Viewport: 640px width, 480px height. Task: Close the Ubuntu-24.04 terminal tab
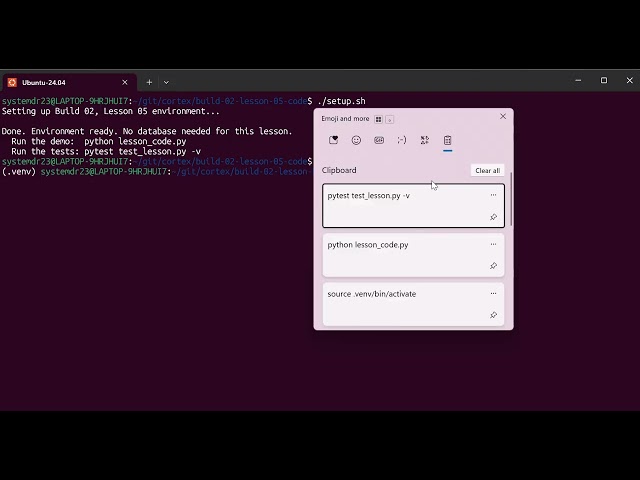click(125, 82)
